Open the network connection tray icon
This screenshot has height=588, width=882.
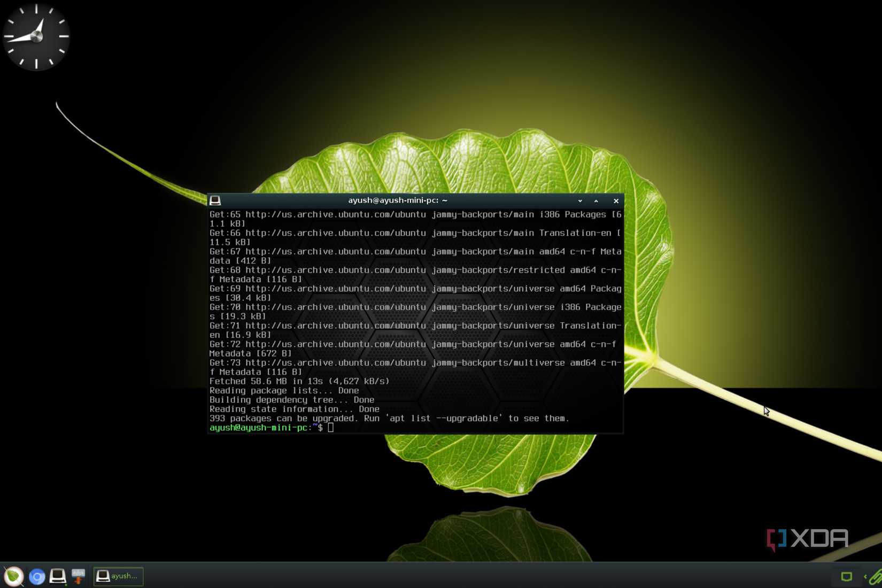(846, 576)
